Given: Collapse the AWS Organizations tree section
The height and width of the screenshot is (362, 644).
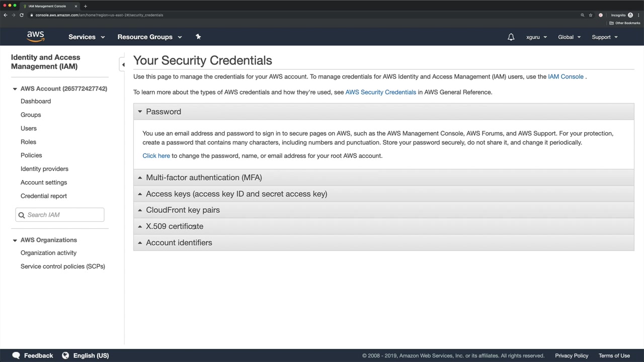Looking at the screenshot, I should coord(15,240).
